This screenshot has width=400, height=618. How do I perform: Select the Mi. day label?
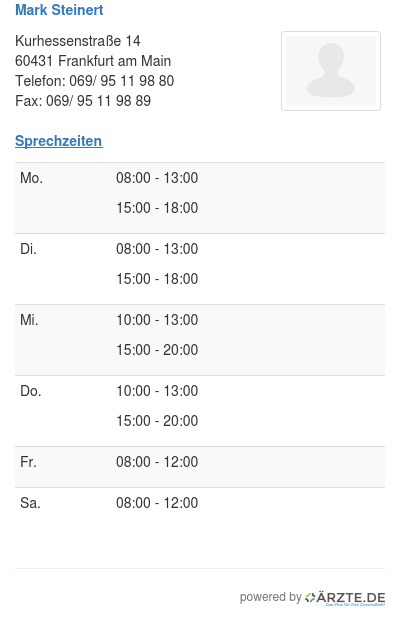pos(29,320)
